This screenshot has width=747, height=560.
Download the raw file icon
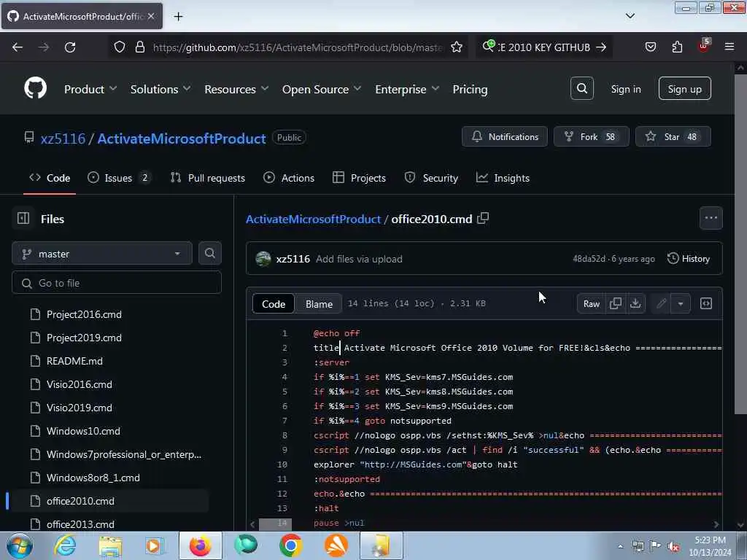click(635, 303)
